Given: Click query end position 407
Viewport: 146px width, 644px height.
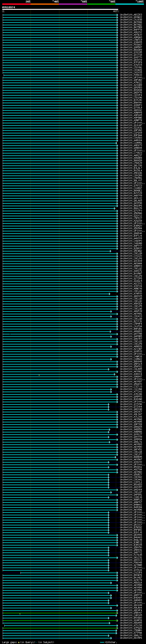Looking at the screenshot, I should coord(115,11).
